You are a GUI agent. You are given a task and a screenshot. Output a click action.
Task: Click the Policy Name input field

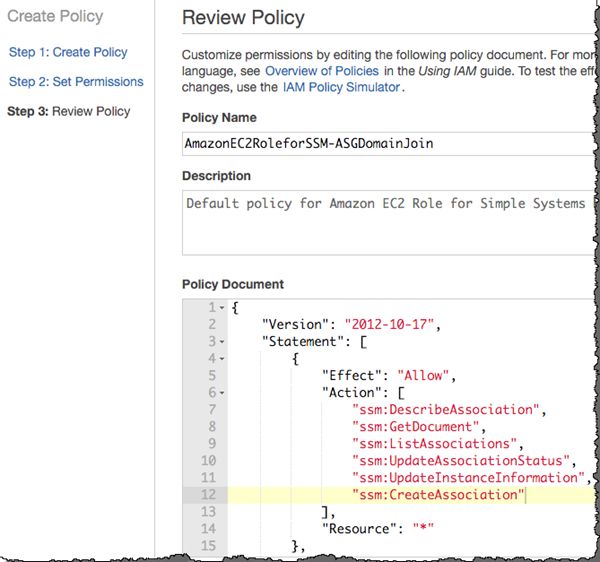point(388,144)
